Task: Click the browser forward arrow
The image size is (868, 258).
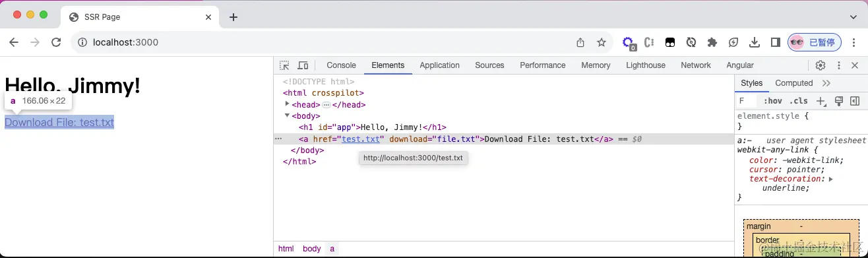Action: coord(35,42)
